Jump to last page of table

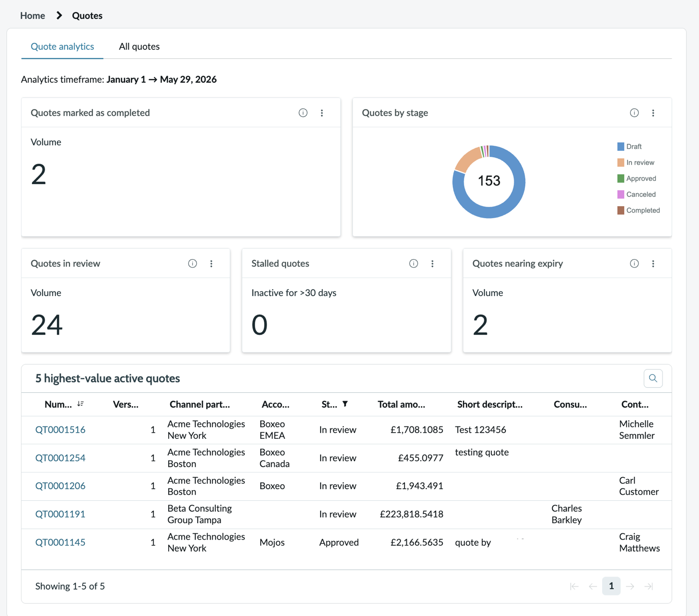(649, 587)
